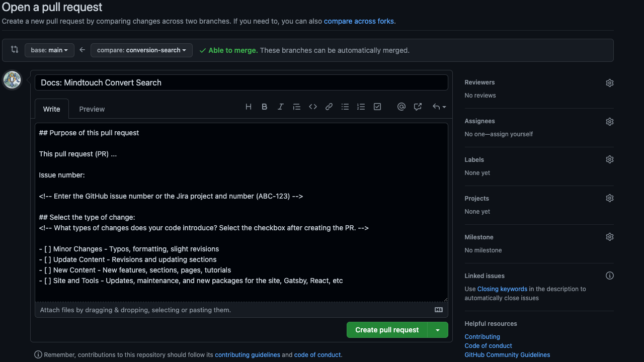Insert a hyperlink into the description
This screenshot has height=362, width=644.
point(329,107)
